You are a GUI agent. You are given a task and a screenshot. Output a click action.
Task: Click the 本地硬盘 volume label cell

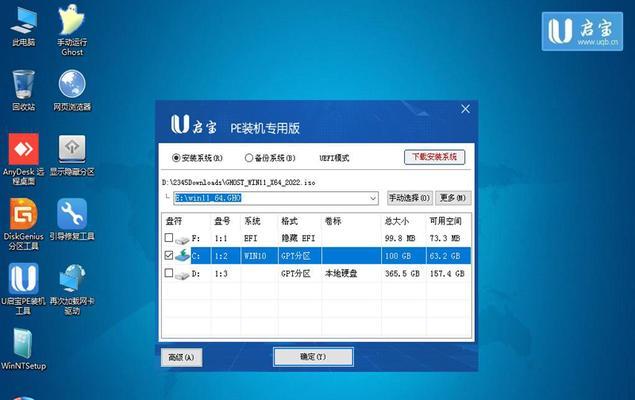341,274
